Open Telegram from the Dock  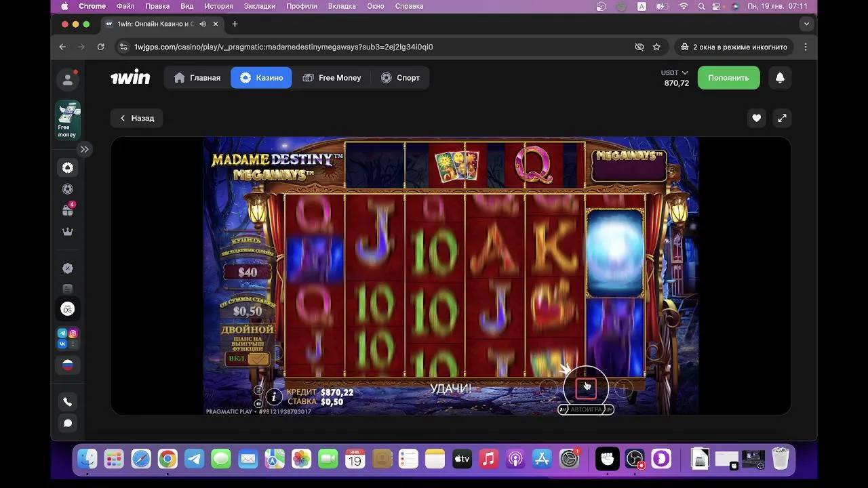[x=195, y=459]
